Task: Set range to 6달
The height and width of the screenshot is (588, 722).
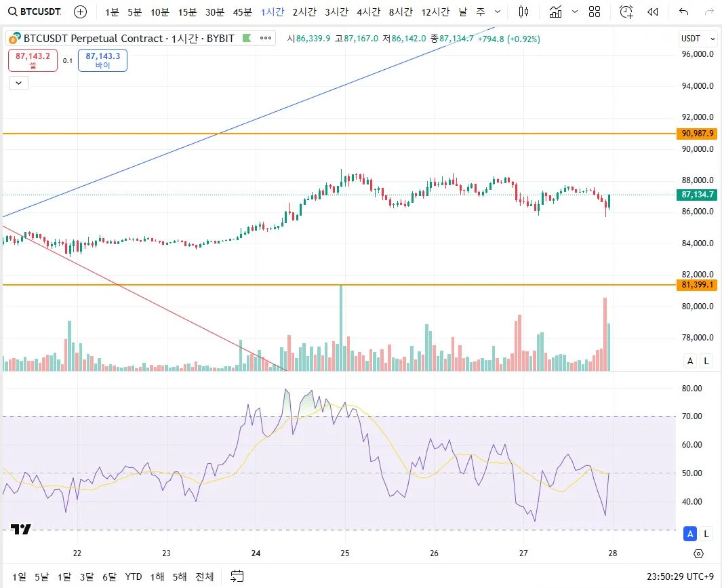Action: click(x=110, y=577)
